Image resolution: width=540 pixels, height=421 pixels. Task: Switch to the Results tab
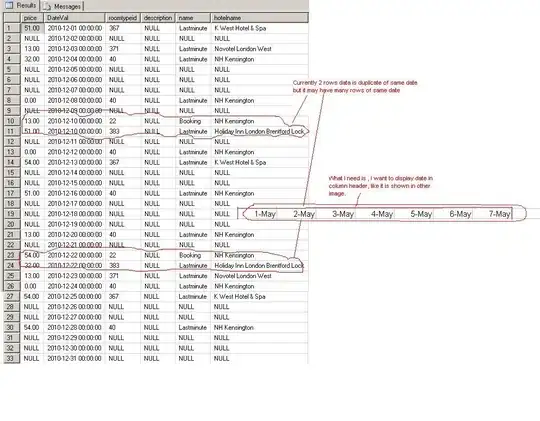click(x=21, y=6)
